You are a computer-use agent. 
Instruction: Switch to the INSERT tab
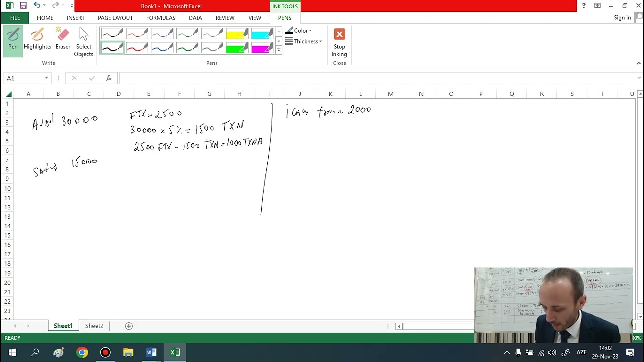[75, 18]
